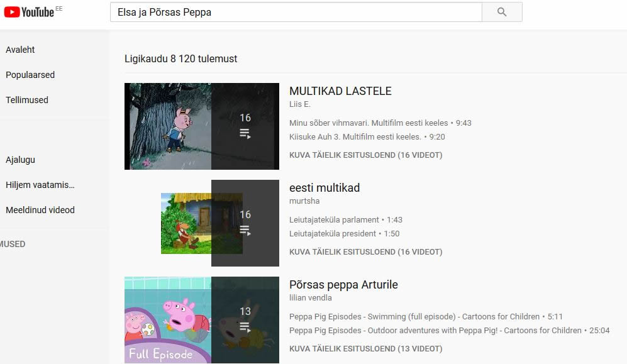Open channel lilian vendla

(x=310, y=297)
